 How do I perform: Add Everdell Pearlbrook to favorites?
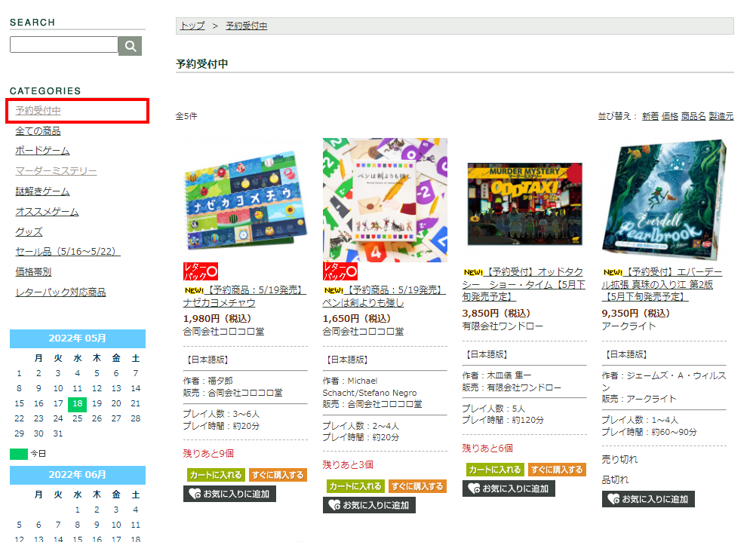[x=648, y=499]
